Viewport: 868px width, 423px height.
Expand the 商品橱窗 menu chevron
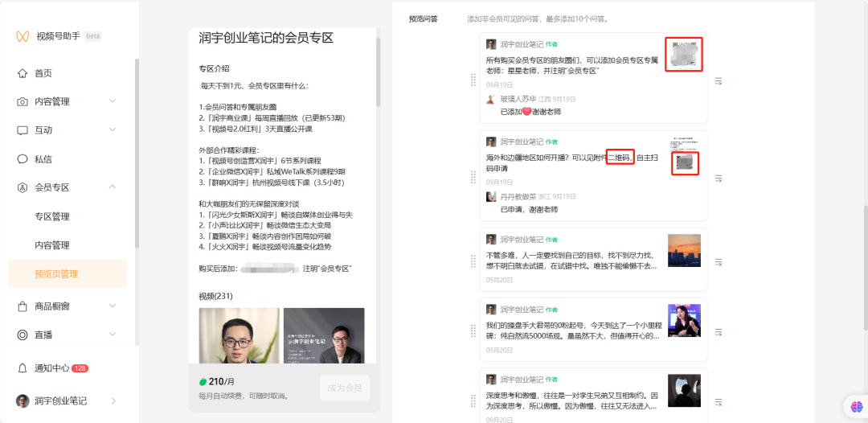113,306
